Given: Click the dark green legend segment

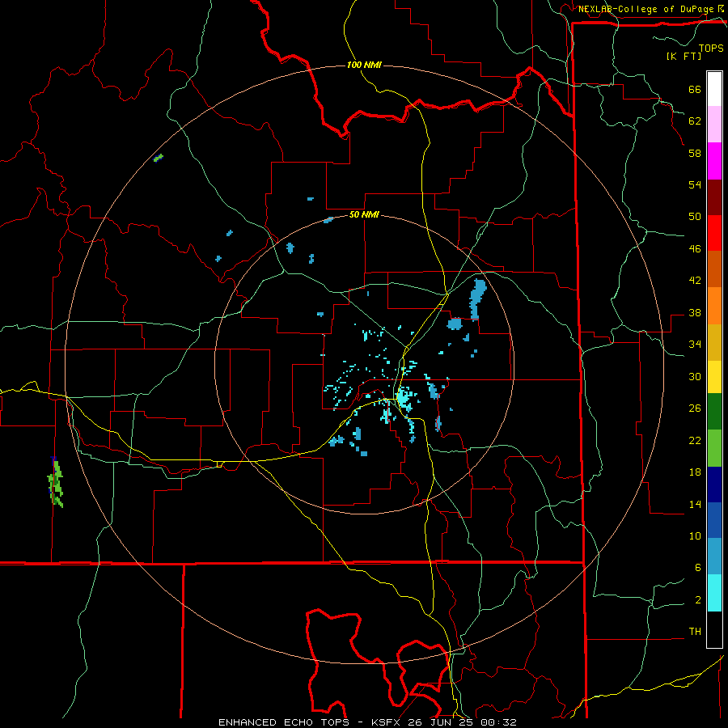Looking at the screenshot, I should 714,412.
